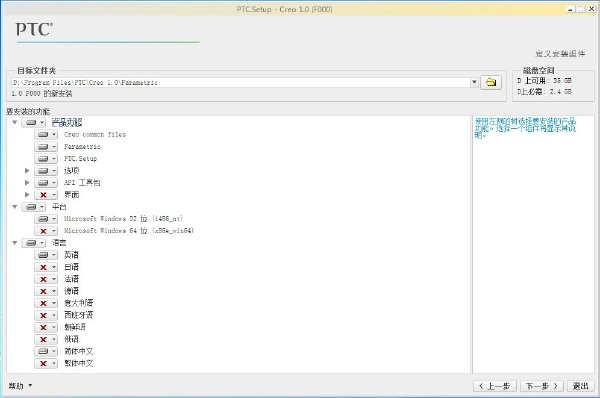
Task: Select the 俄语 language label
Action: [72, 339]
